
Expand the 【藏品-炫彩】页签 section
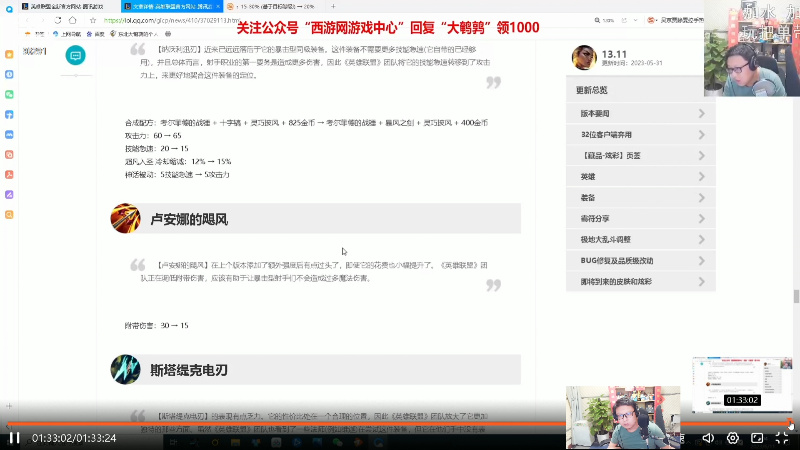[640, 155]
